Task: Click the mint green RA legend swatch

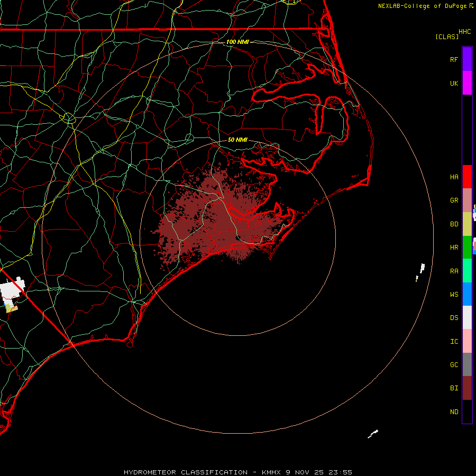Action: pos(467,271)
